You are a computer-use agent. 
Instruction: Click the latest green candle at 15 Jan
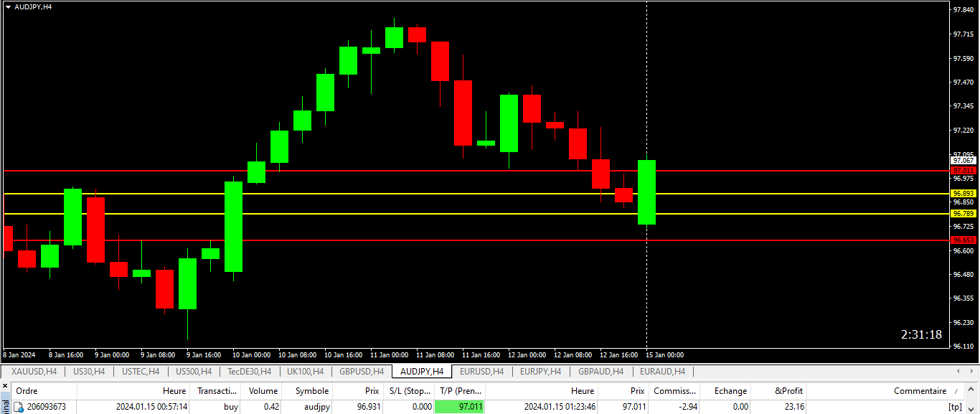[646, 192]
